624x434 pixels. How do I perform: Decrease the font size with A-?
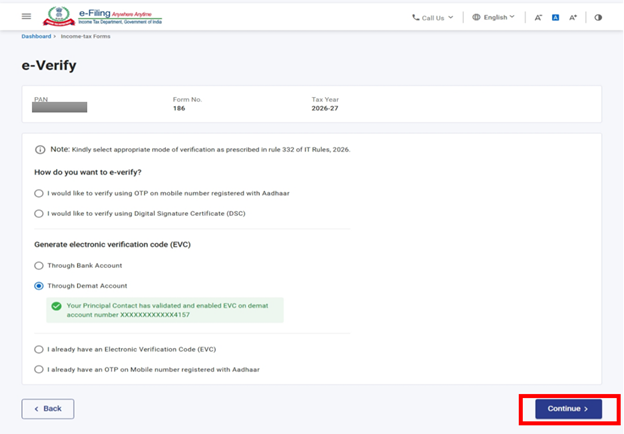538,17
